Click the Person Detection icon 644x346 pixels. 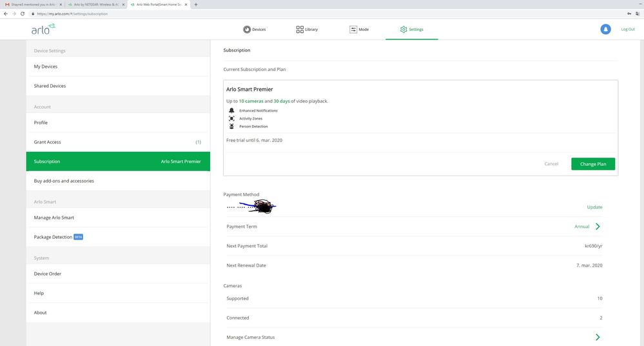[x=231, y=127]
